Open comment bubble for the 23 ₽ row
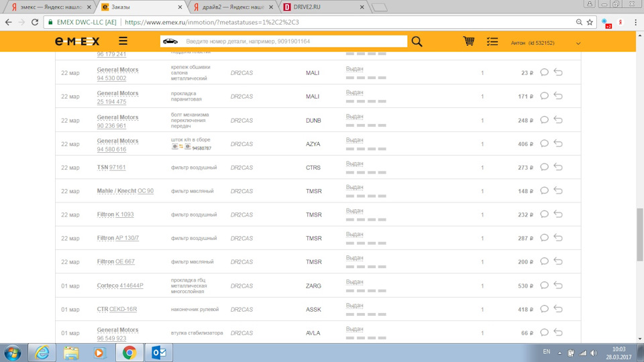The image size is (644, 362). click(x=544, y=72)
